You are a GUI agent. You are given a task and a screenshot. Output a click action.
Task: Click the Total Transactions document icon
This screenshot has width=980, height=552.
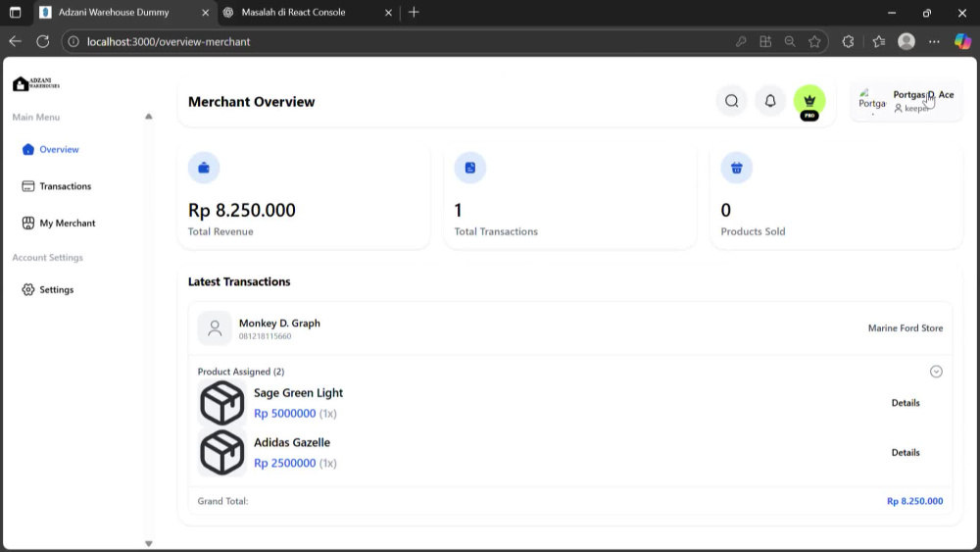click(x=470, y=168)
